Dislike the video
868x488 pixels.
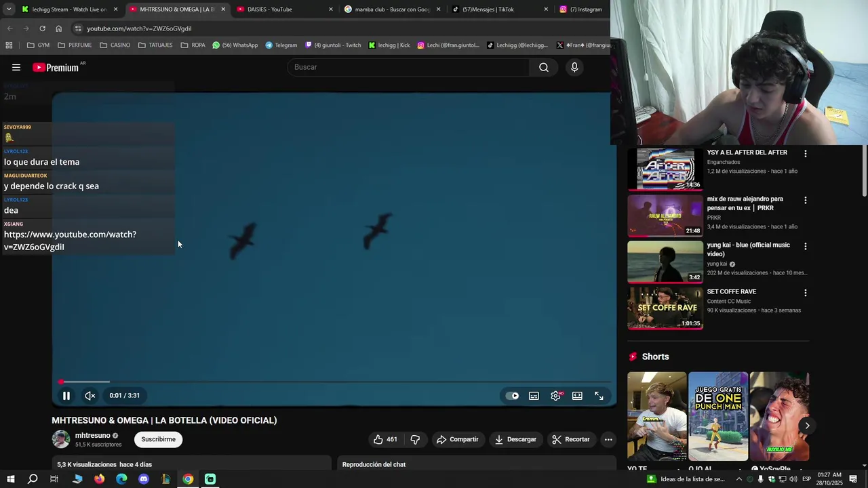coord(415,439)
